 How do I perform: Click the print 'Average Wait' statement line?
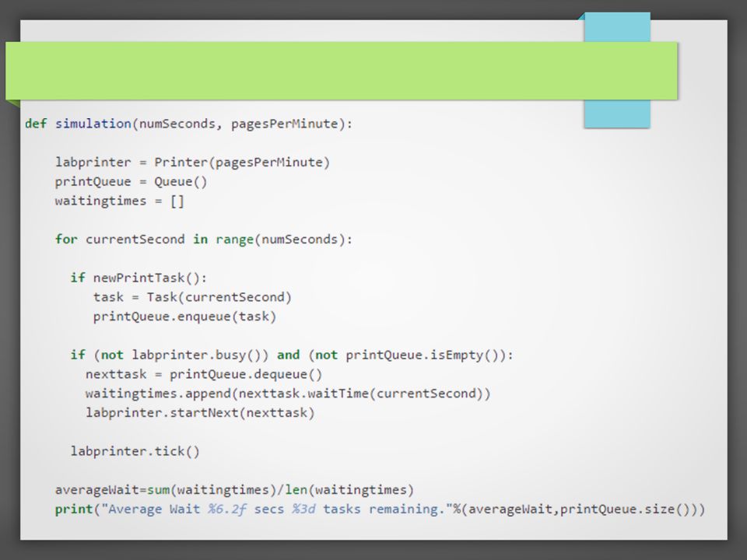pos(381,509)
